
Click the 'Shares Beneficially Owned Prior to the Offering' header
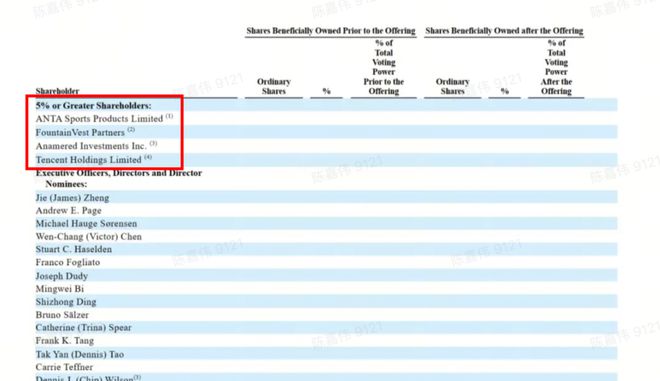(331, 31)
